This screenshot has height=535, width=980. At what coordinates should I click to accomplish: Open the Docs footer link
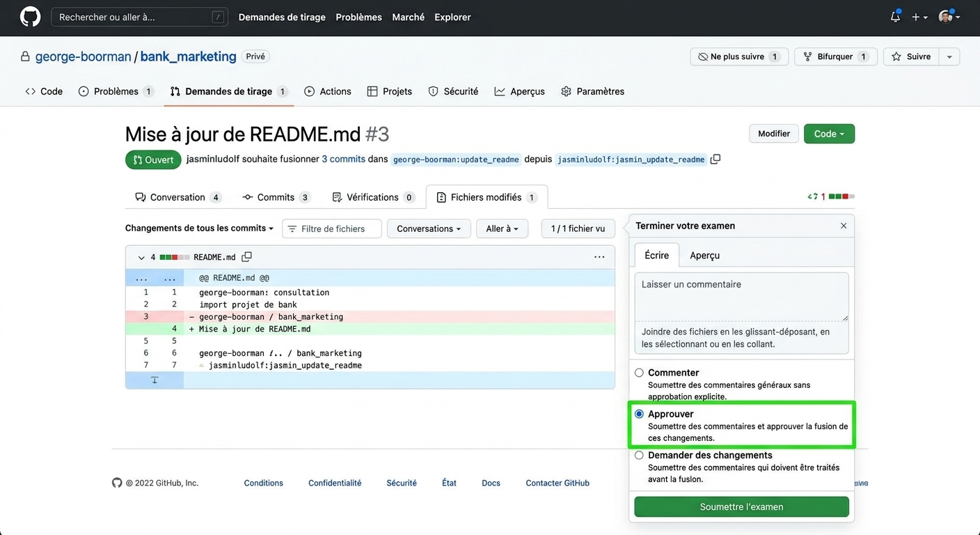[491, 483]
